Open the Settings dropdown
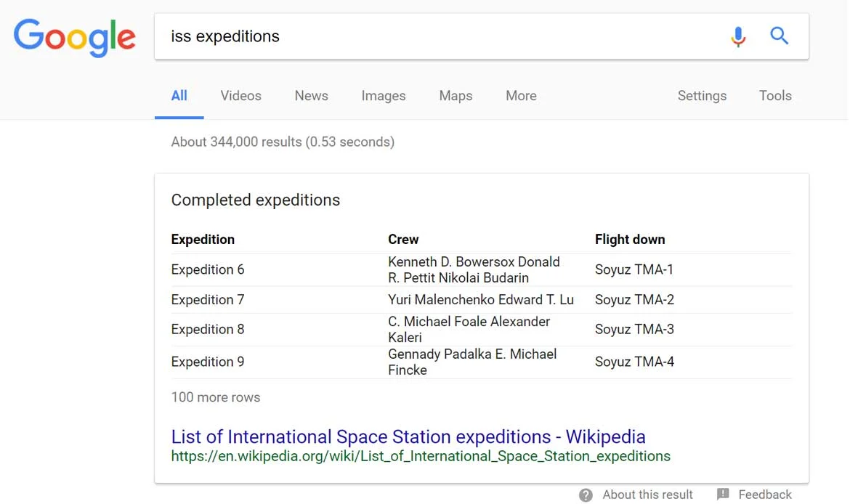 [701, 96]
